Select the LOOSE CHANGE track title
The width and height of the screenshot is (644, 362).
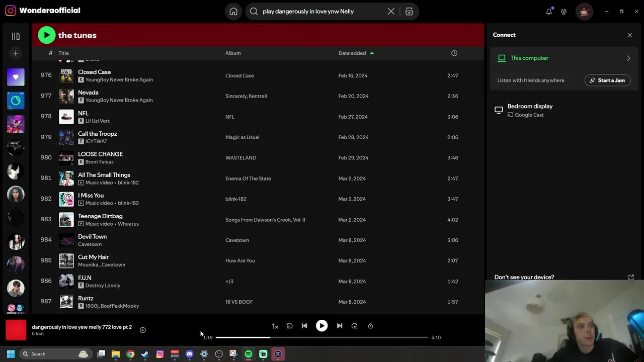coord(100,154)
